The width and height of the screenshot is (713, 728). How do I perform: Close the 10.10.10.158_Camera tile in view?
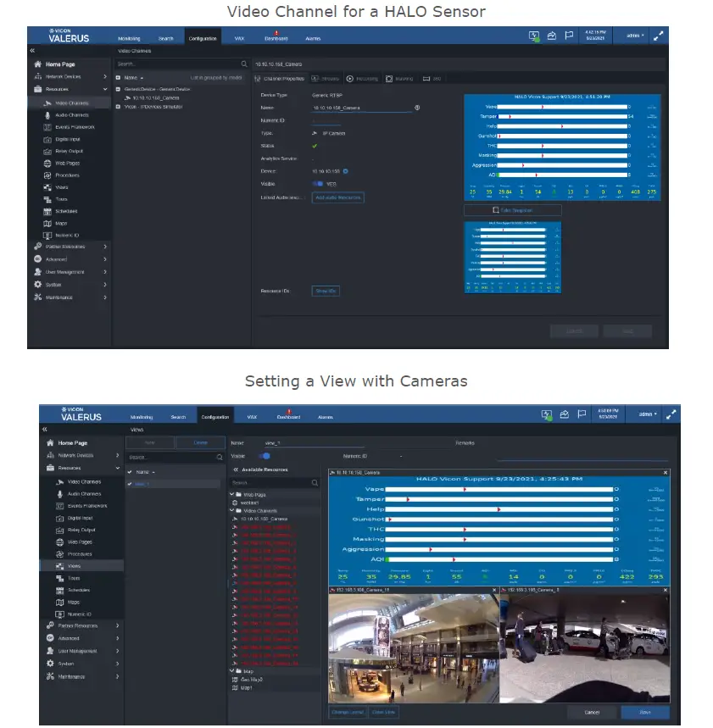(666, 472)
